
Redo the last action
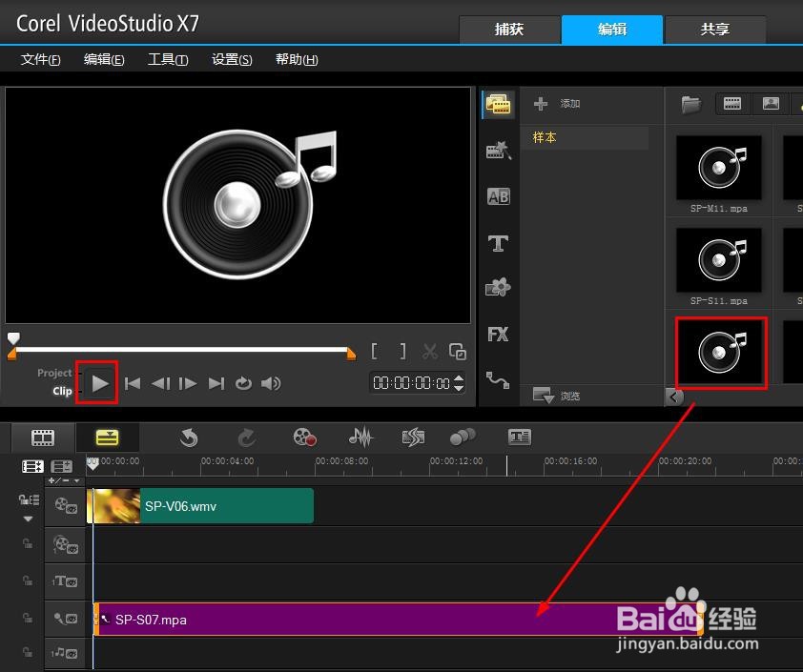[x=247, y=438]
